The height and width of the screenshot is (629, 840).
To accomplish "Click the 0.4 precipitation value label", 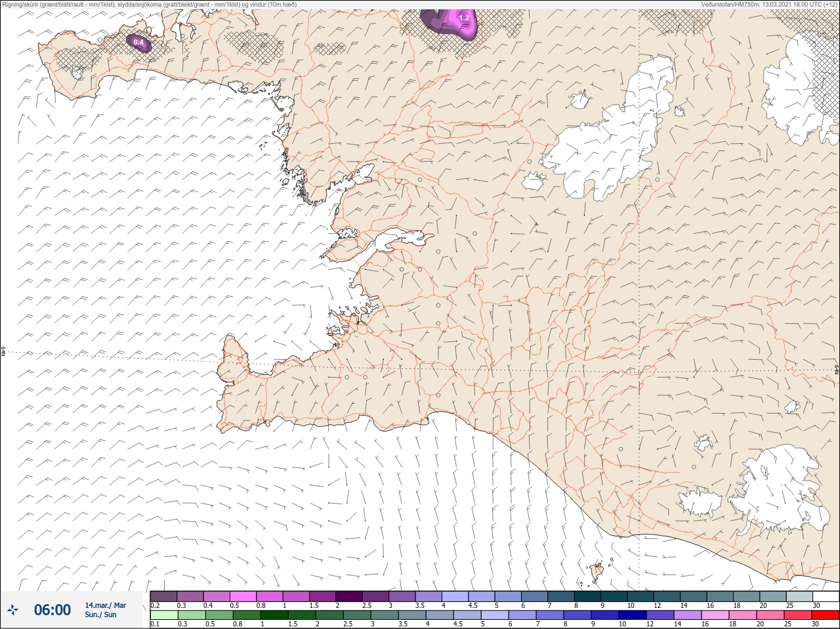I will pyautogui.click(x=138, y=42).
